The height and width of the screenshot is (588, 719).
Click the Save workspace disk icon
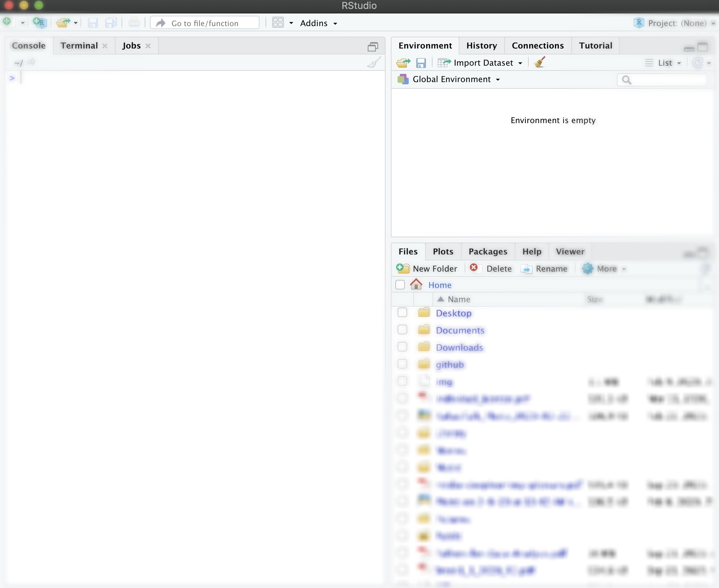(x=421, y=63)
